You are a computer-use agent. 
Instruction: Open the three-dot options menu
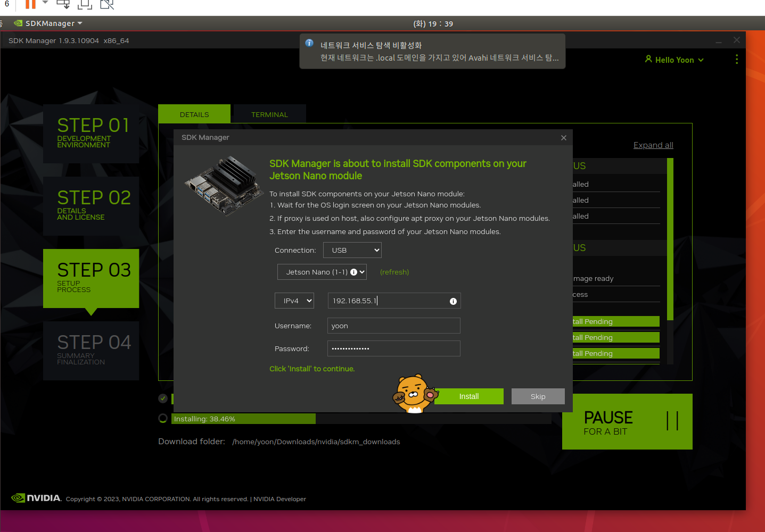737,59
